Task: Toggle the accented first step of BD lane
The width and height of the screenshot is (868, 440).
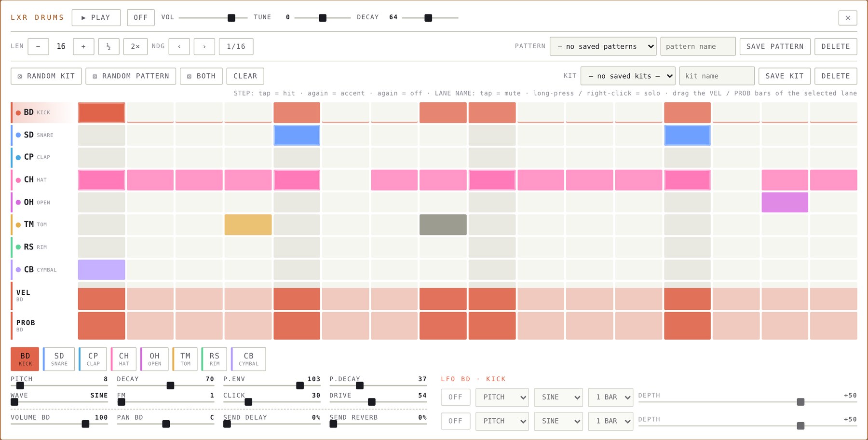Action: coord(101,112)
